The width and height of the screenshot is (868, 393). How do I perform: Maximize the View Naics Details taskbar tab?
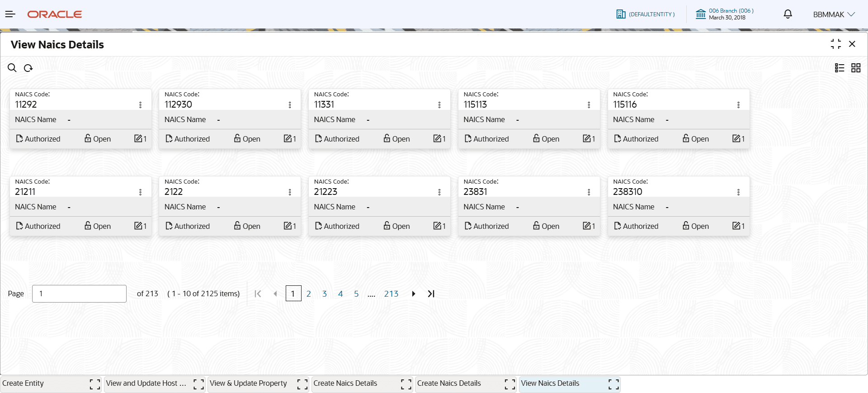[613, 384]
